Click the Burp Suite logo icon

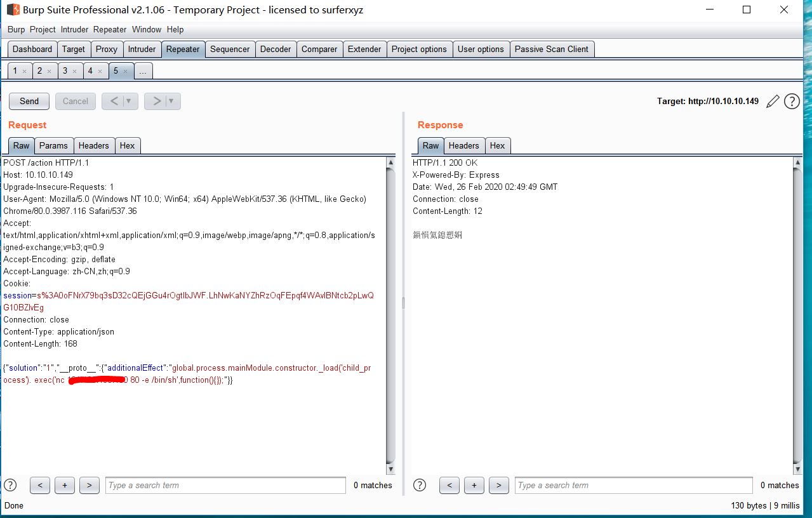pos(13,10)
